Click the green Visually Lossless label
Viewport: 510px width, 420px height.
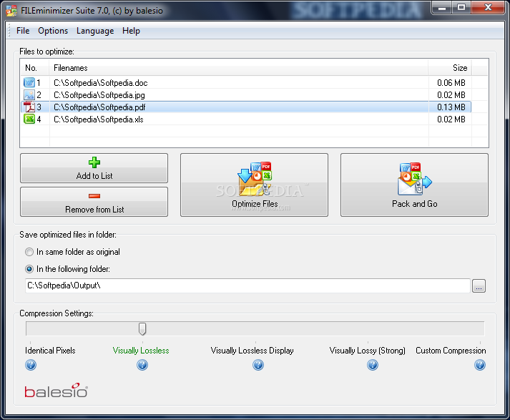point(141,351)
